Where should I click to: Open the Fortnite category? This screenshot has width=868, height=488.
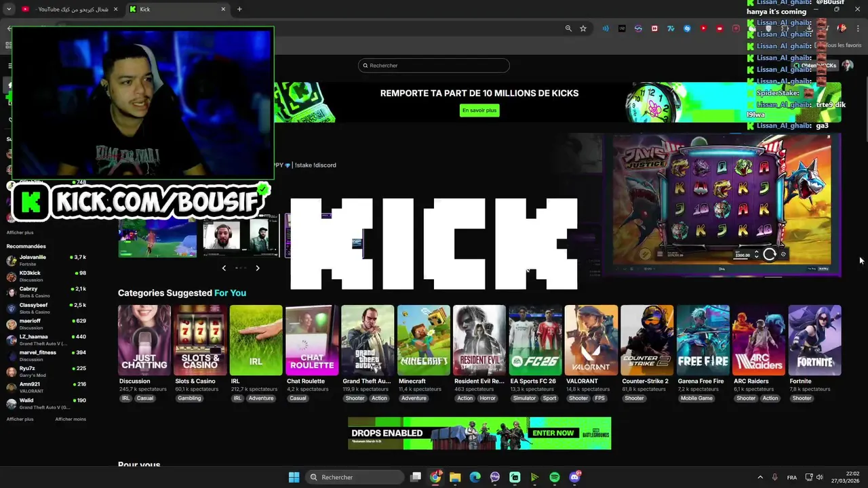(x=814, y=340)
